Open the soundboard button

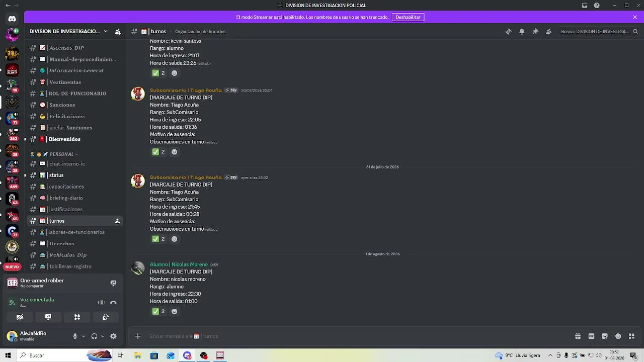click(106, 317)
